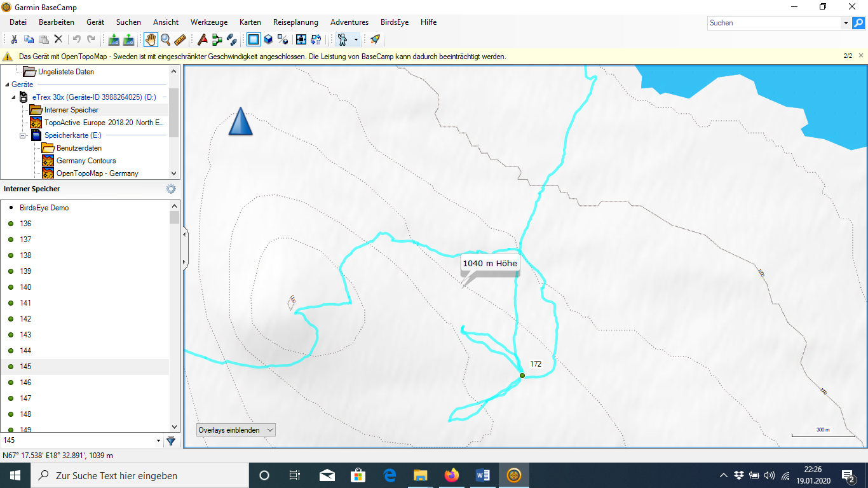Open the Karten menu
Image resolution: width=868 pixels, height=488 pixels.
tap(250, 22)
